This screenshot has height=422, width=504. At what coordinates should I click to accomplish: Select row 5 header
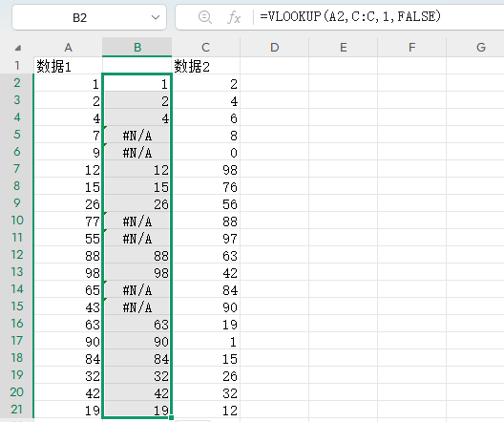click(17, 135)
